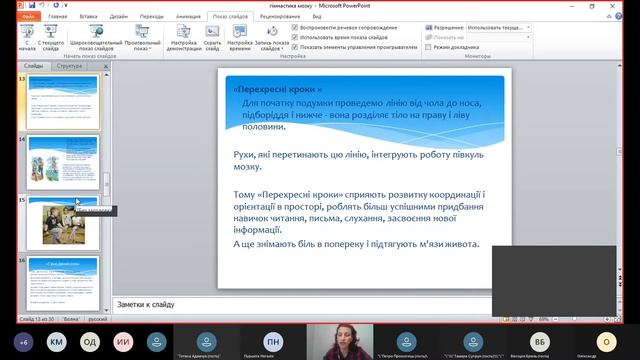640x360 pixels.
Task: Switch to the Вставка (Insert) tab
Action: tap(88, 16)
